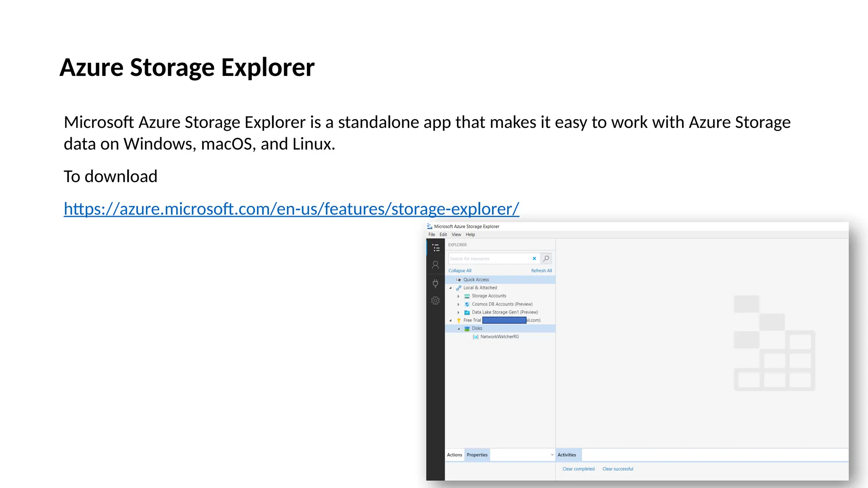Click the Cosmos DB Accounts globe icon

pyautogui.click(x=467, y=304)
